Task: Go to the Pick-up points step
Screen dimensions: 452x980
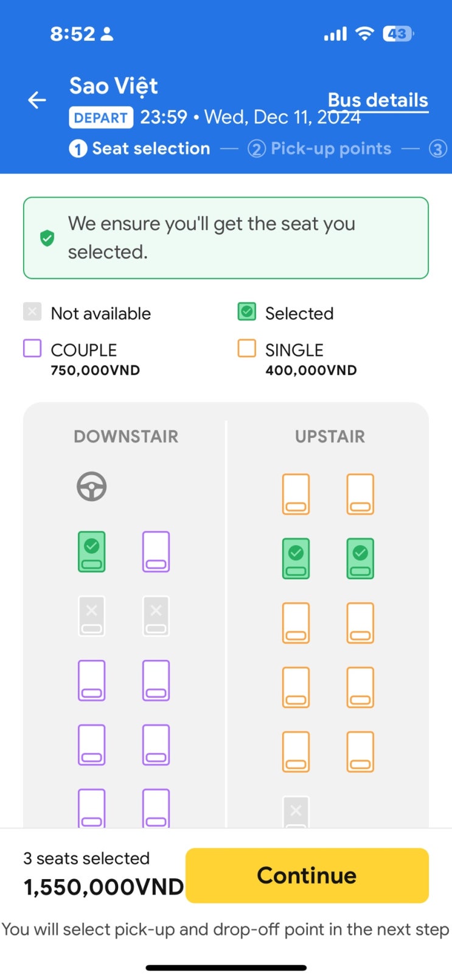Action: point(320,148)
